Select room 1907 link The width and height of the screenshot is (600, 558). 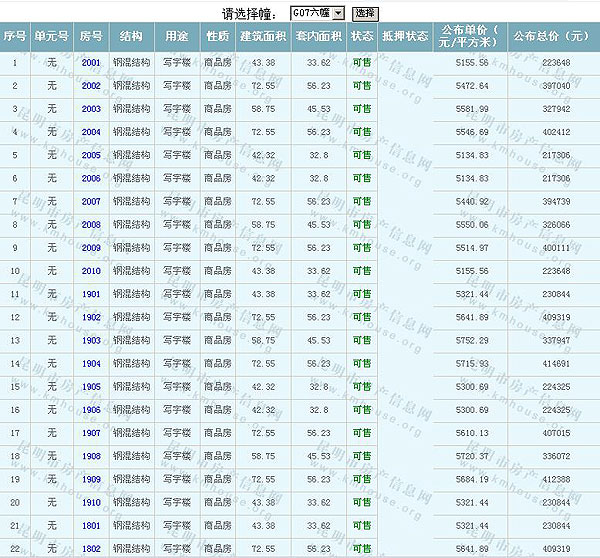[x=91, y=433]
